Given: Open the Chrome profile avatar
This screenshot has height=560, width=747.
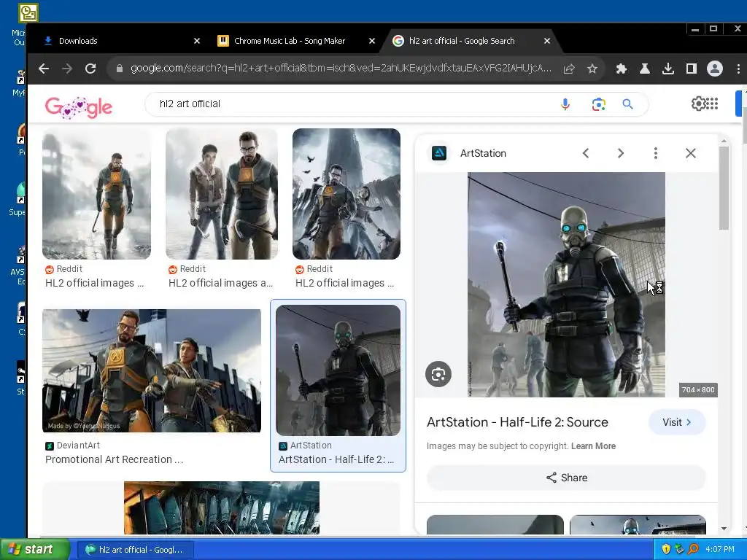Looking at the screenshot, I should tap(715, 69).
